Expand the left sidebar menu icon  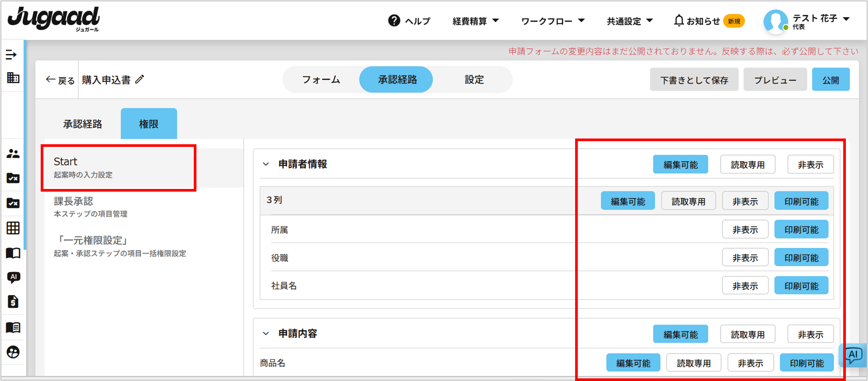pyautogui.click(x=12, y=55)
